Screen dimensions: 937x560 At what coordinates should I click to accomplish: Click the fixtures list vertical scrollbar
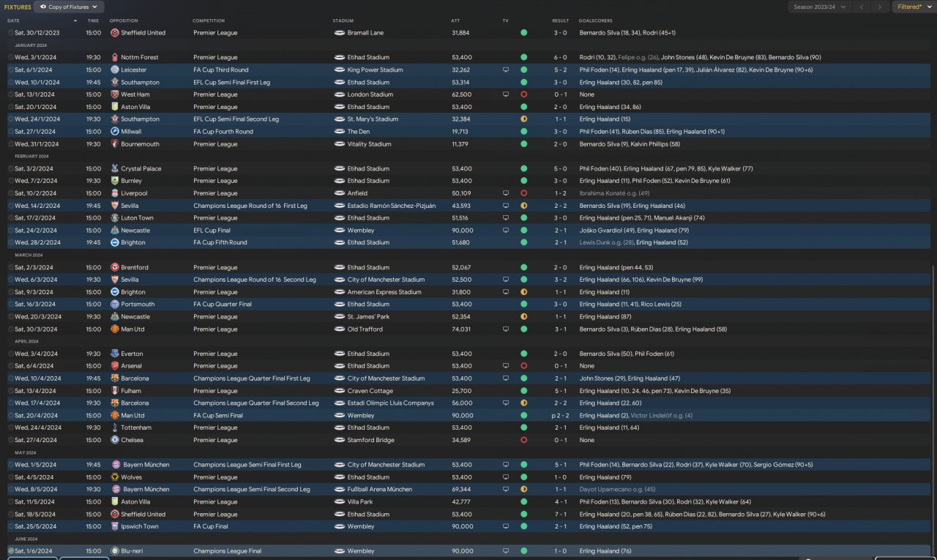tap(933, 406)
